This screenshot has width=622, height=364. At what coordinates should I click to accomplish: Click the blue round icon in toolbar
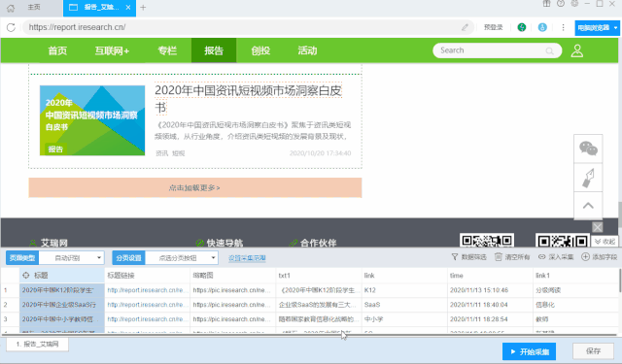(542, 27)
